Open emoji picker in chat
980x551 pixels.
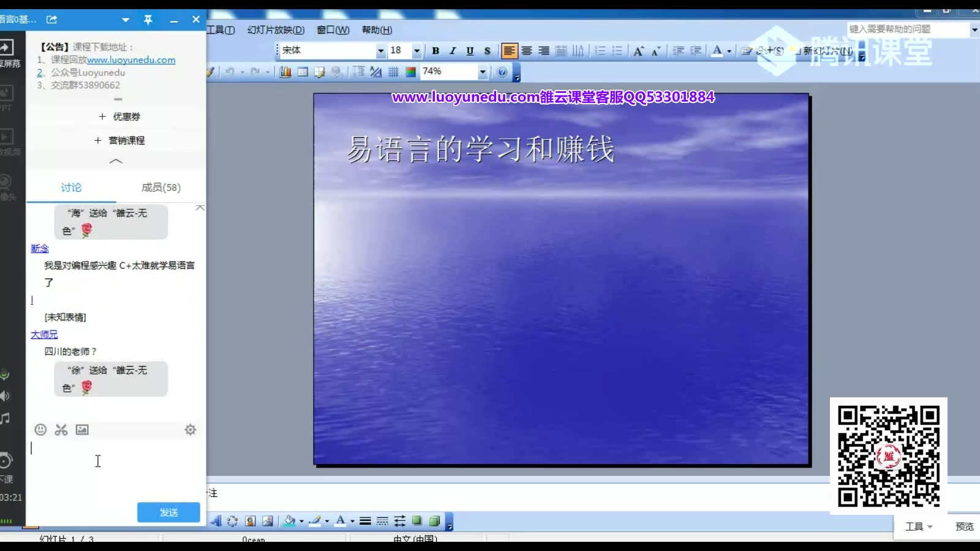coord(40,430)
